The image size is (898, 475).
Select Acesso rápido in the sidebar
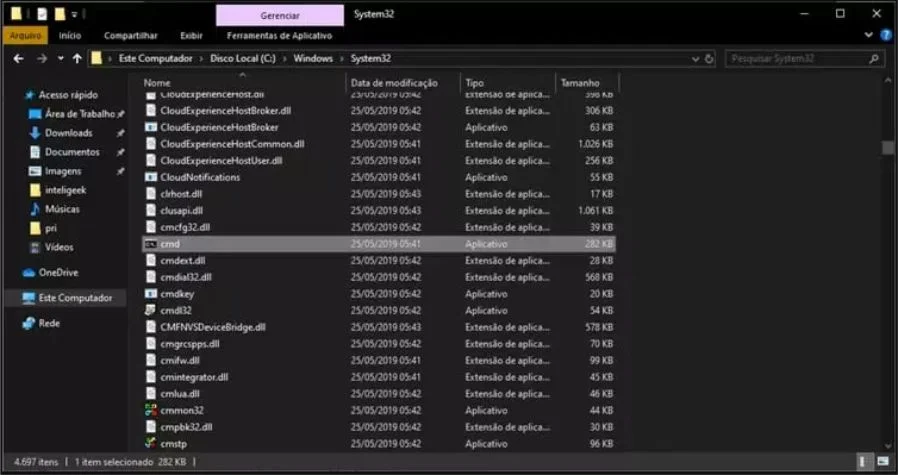tap(68, 95)
